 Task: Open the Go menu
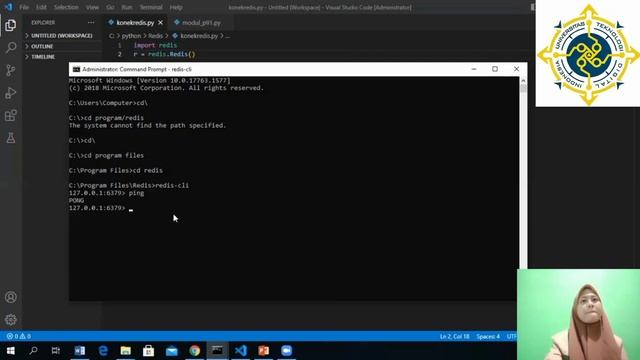110,7
